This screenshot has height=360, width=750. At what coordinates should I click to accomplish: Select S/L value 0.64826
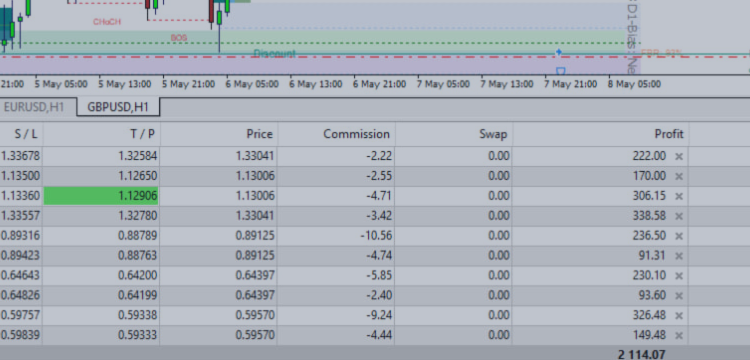pos(21,296)
